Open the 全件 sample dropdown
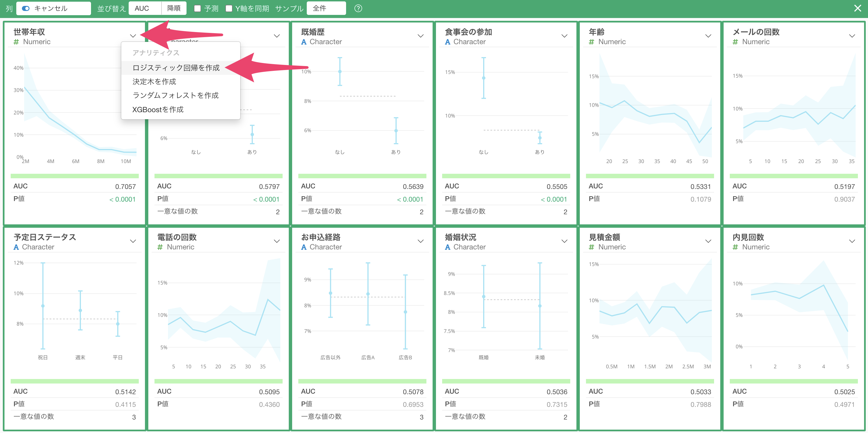Viewport: 868px width, 433px height. (x=326, y=8)
